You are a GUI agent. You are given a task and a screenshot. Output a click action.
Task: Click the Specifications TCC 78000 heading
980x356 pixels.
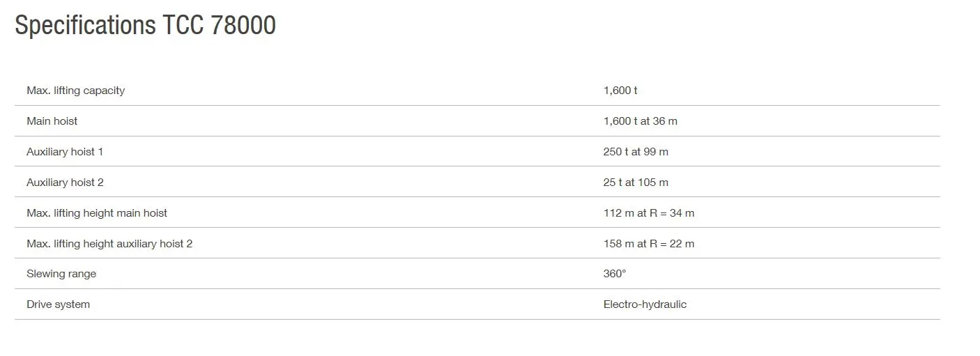145,26
